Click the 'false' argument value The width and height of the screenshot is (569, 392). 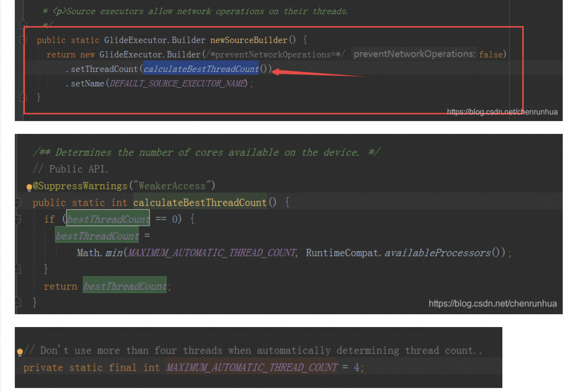(x=491, y=54)
